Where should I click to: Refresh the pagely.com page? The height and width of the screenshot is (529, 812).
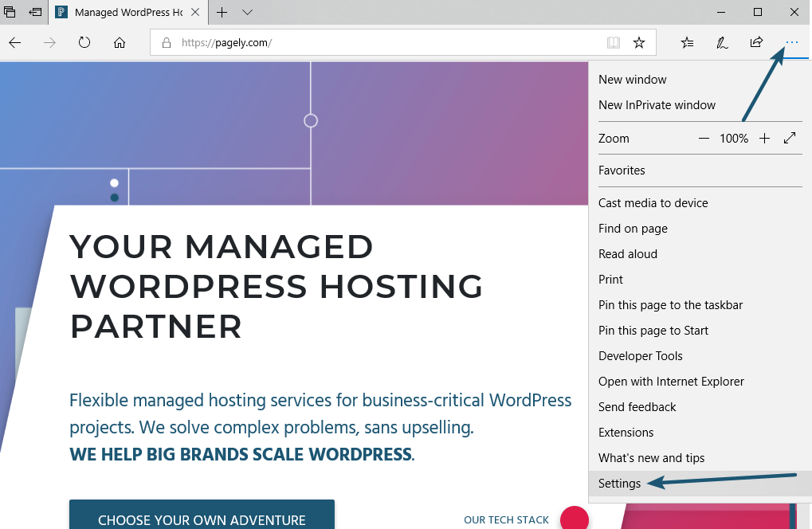pos(84,42)
